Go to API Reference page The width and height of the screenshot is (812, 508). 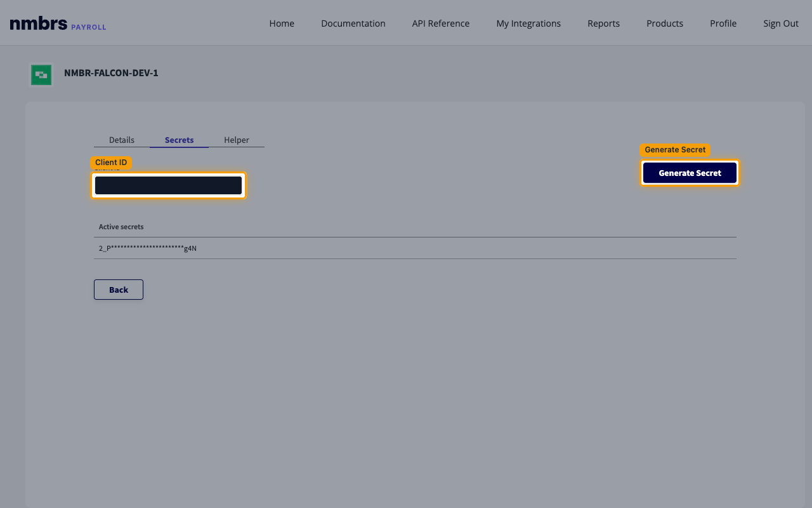tap(441, 23)
